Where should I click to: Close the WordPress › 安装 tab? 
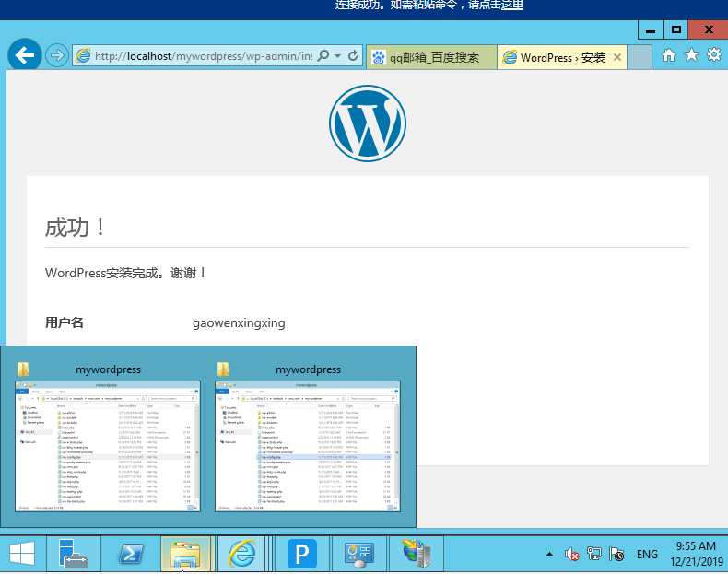coord(617,57)
